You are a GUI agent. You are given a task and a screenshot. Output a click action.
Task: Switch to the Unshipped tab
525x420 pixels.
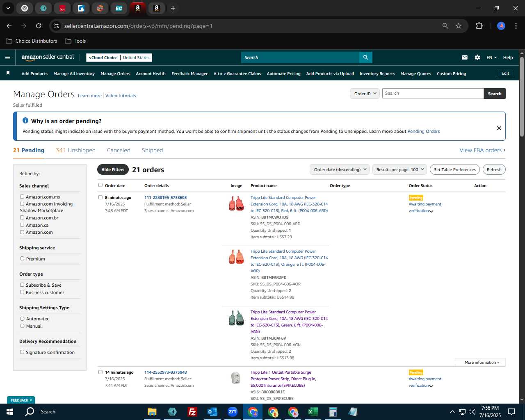[75, 150]
